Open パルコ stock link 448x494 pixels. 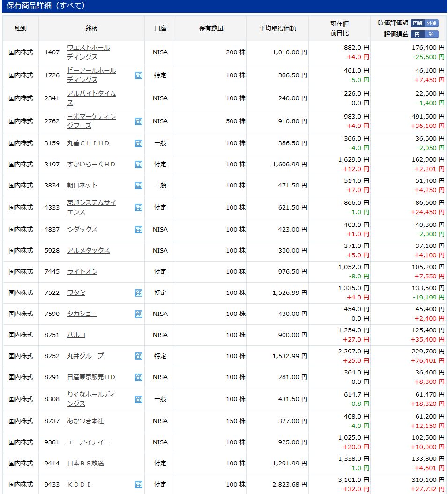(76, 335)
